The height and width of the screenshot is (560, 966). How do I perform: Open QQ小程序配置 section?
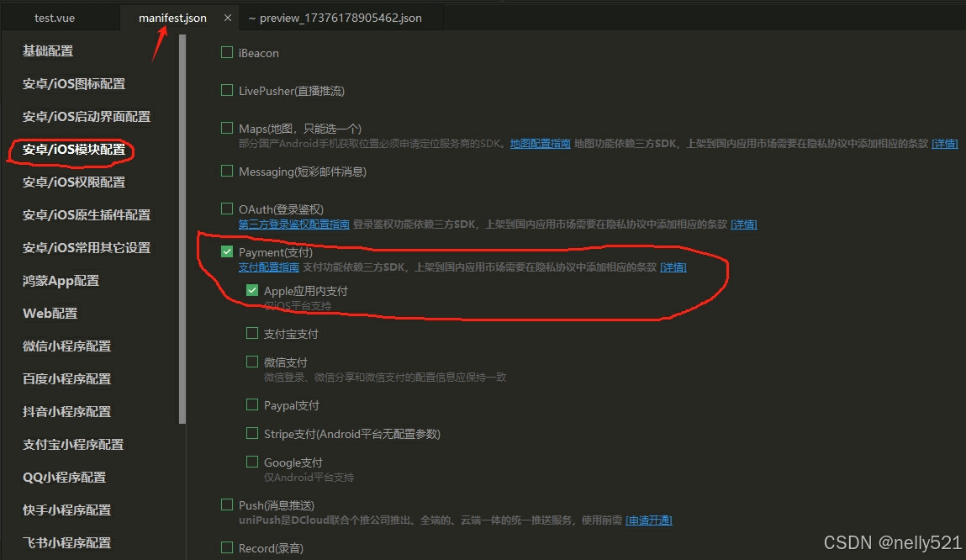click(x=64, y=477)
